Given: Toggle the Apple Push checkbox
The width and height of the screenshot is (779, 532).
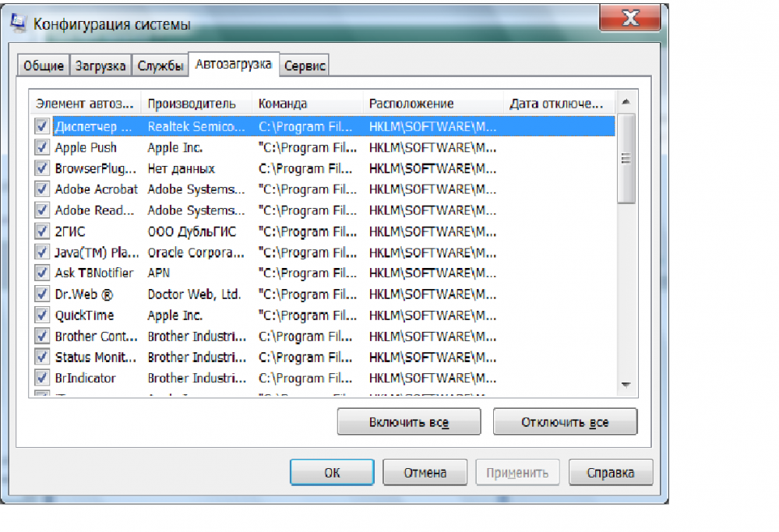Looking at the screenshot, I should tap(42, 147).
